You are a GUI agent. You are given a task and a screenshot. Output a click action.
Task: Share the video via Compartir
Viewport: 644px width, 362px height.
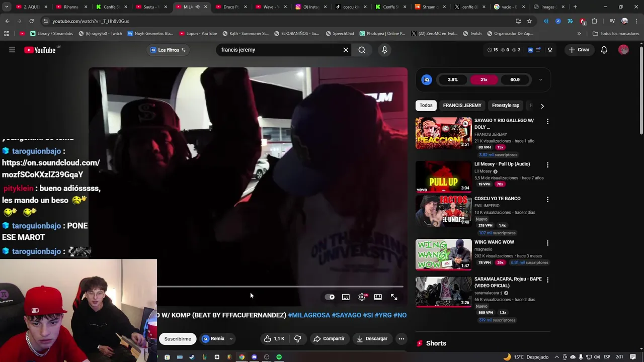[x=329, y=339]
